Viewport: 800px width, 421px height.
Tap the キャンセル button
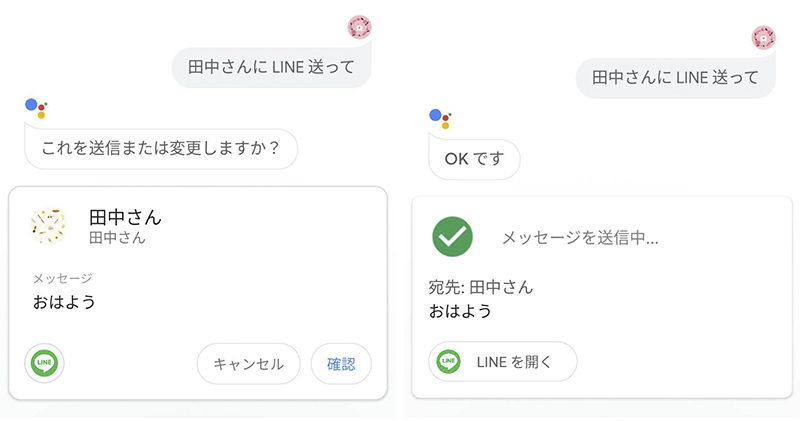(248, 364)
